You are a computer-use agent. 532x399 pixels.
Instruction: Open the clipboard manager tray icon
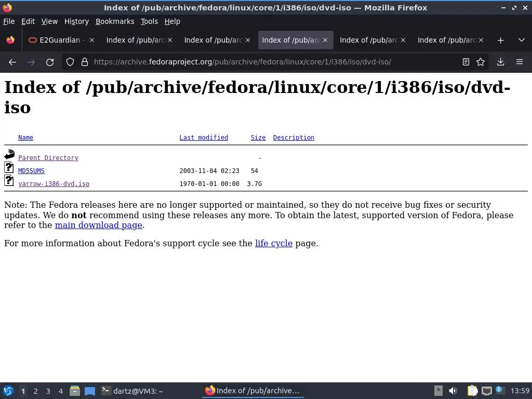[472, 391]
